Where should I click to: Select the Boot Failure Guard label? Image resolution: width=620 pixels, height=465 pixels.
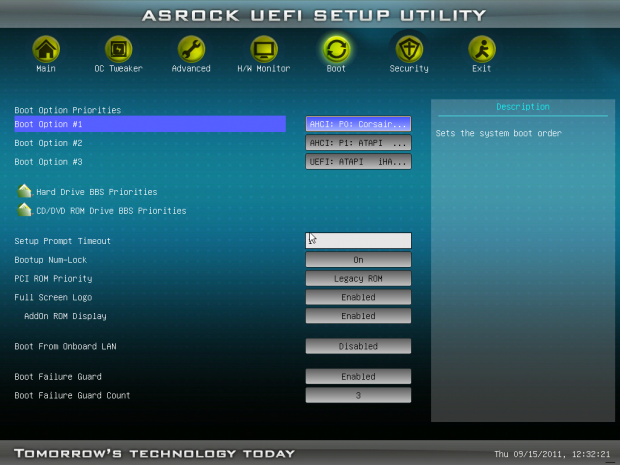coord(58,377)
